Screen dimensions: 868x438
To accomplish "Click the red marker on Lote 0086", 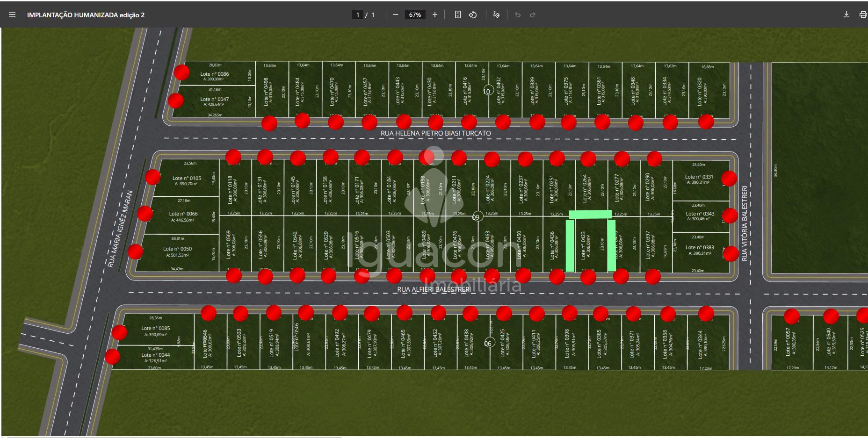I will 182,72.
